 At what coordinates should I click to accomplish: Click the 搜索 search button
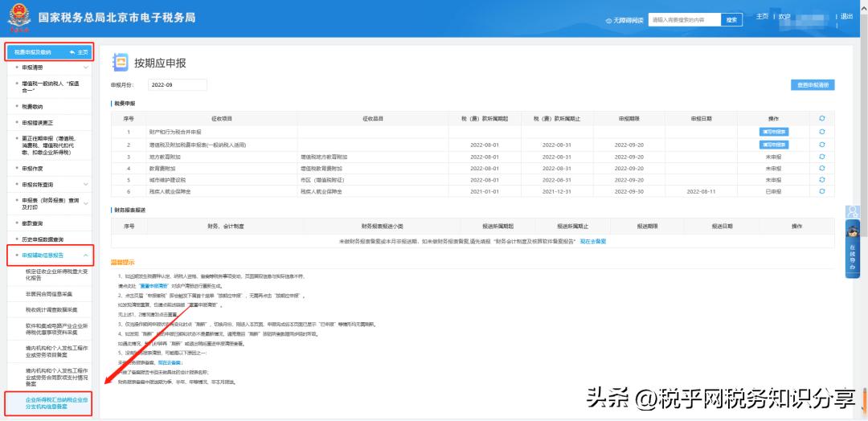click(731, 20)
